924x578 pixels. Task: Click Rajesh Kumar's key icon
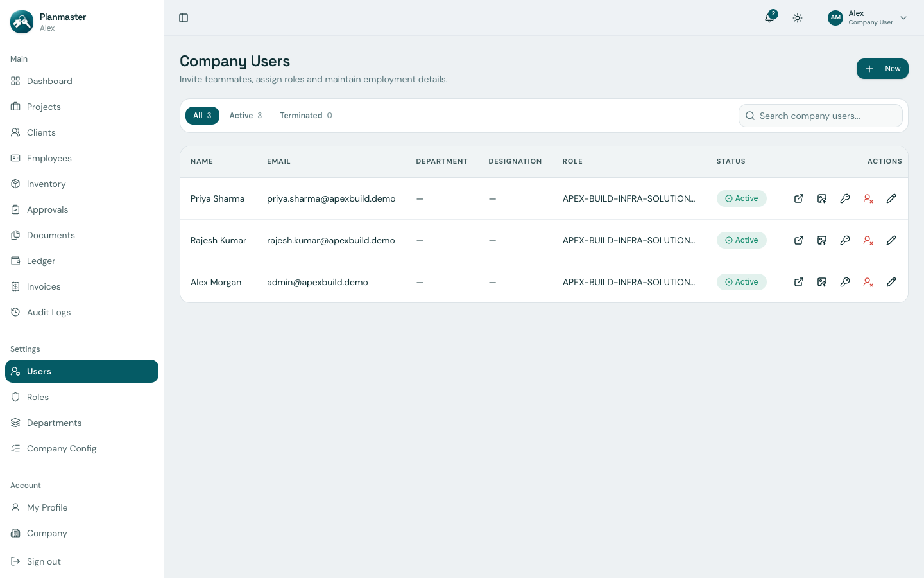click(x=845, y=240)
